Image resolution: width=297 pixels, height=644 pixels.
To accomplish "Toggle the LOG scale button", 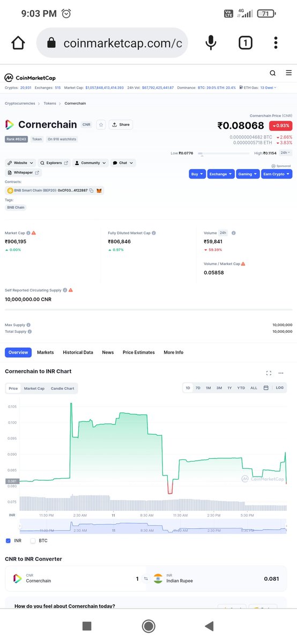I will [280, 387].
